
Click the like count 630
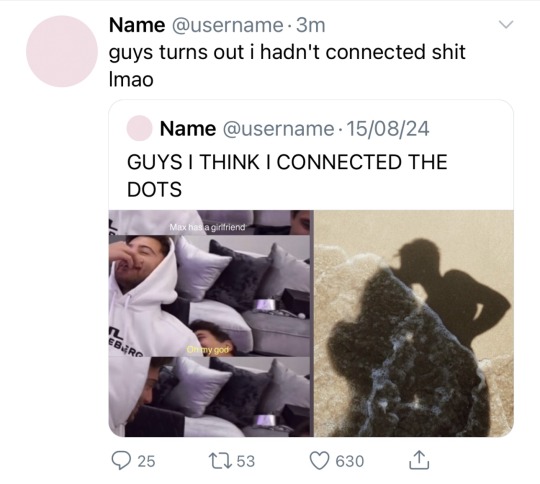(350, 461)
